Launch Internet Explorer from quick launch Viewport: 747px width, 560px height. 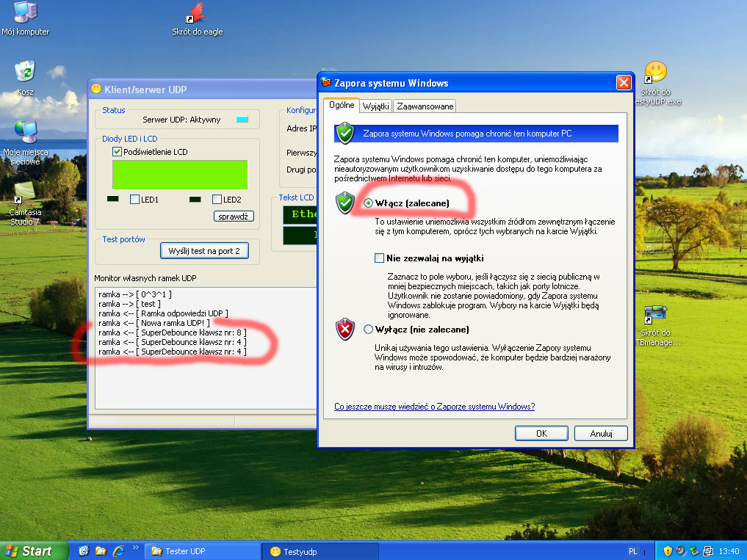coord(118,551)
